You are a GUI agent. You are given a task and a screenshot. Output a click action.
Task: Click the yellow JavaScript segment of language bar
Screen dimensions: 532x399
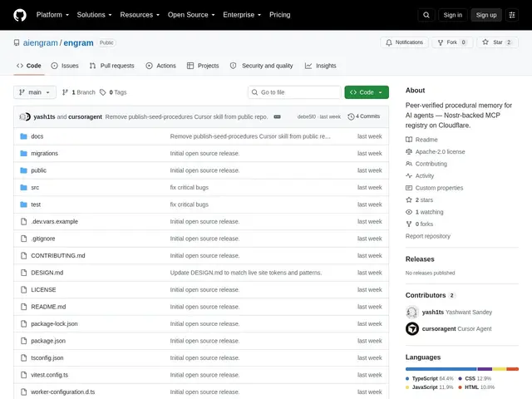coord(500,369)
